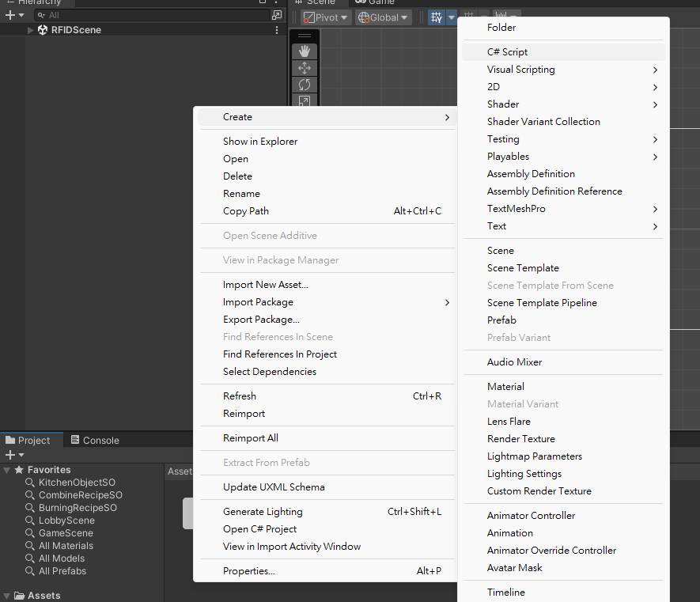Select All Materials in Favorites
The image size is (700, 602).
tap(66, 546)
